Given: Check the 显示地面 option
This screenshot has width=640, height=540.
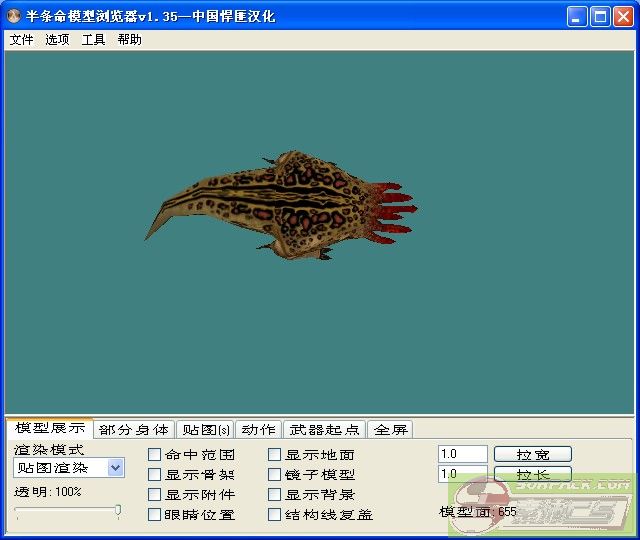Looking at the screenshot, I should 275,455.
